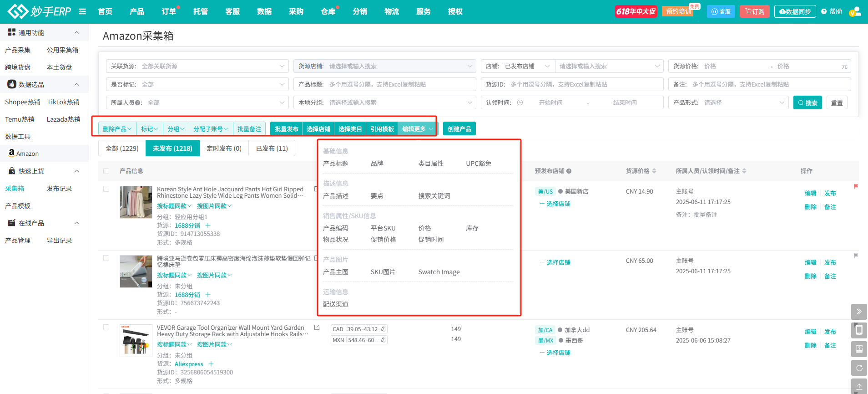Sort by 所属人员/认领时间/备注 column arrows
The width and height of the screenshot is (868, 394).
pyautogui.click(x=744, y=171)
